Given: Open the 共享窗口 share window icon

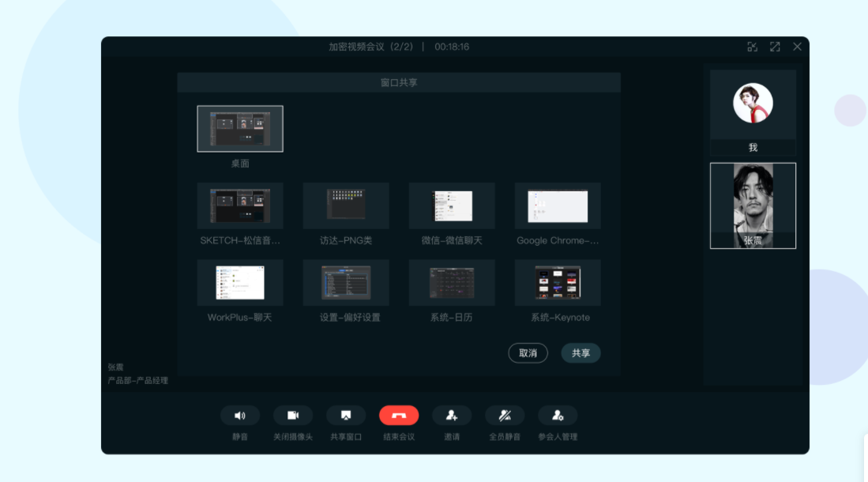Looking at the screenshot, I should [x=346, y=416].
